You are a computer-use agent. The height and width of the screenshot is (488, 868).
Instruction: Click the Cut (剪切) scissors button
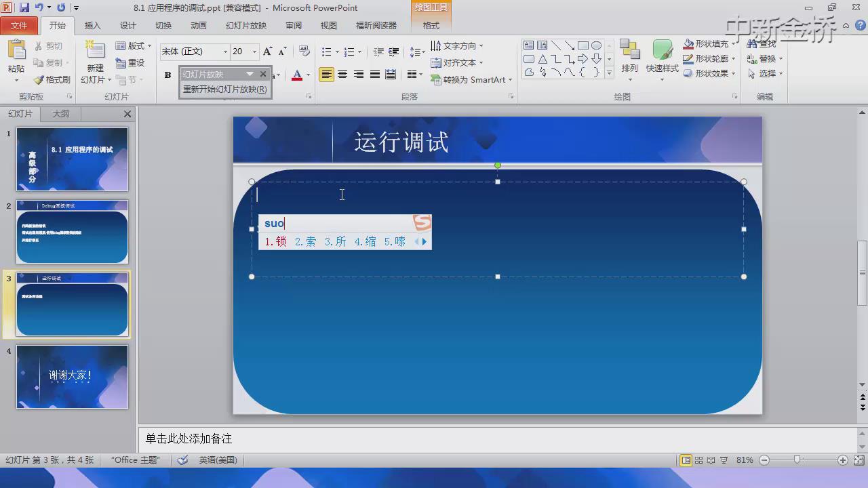[x=48, y=46]
